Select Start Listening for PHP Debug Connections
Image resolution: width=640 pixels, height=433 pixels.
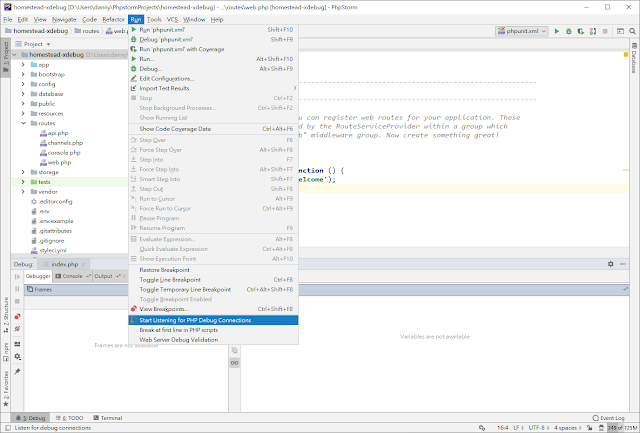tap(213, 320)
